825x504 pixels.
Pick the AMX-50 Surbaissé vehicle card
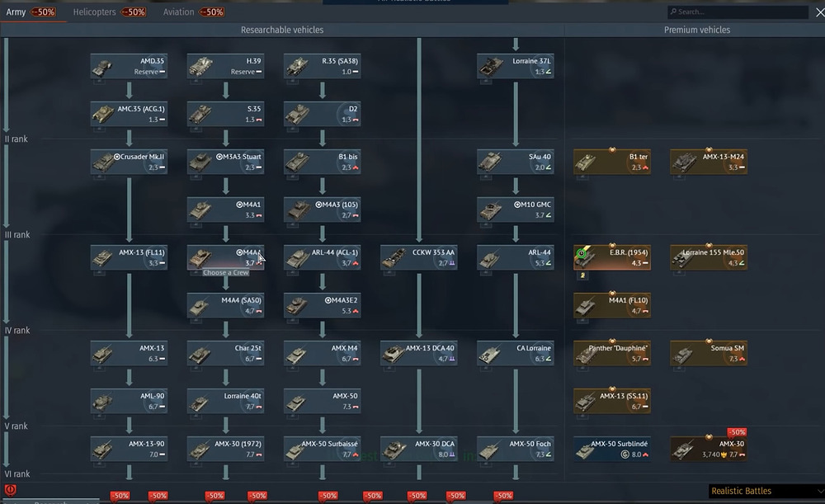pyautogui.click(x=322, y=449)
